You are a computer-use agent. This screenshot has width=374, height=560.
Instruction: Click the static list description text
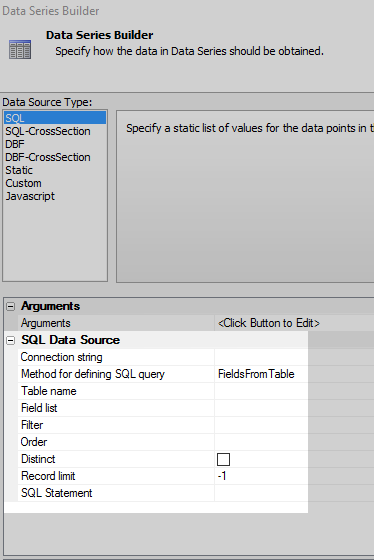point(249,129)
